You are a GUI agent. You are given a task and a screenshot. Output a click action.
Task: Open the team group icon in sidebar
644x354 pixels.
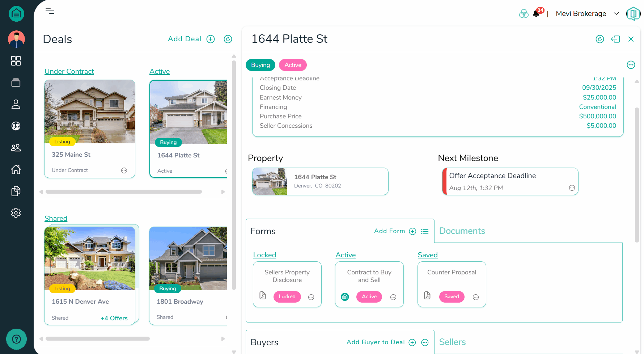coord(16,148)
